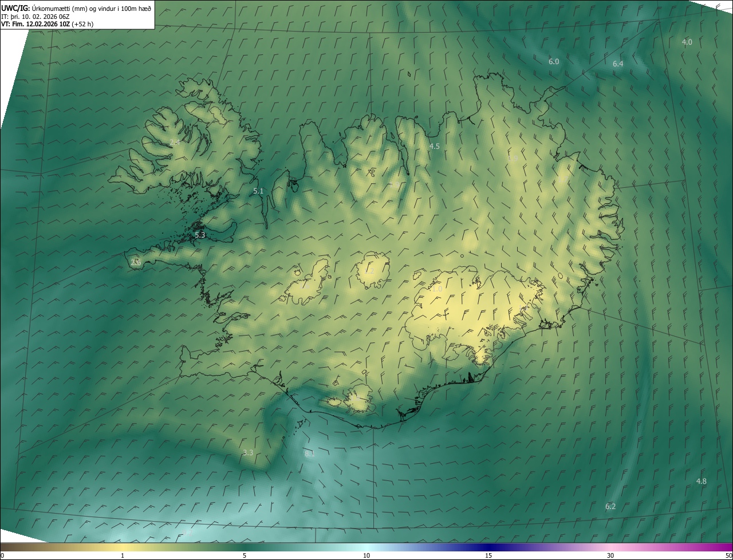Click the map value label 8.1
Screen dimensions: 733x560
pyautogui.click(x=310, y=454)
